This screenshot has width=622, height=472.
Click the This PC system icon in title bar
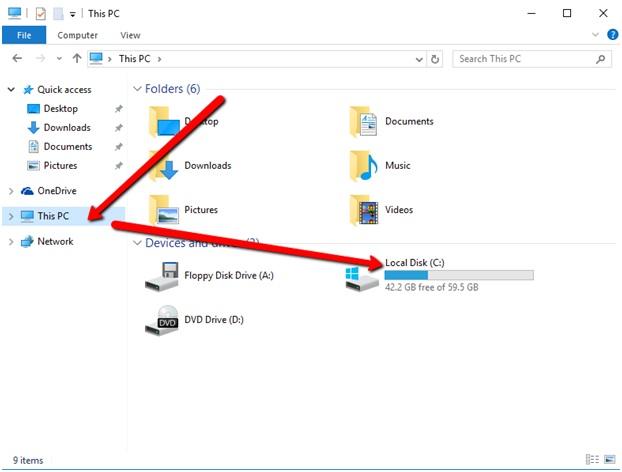15,13
